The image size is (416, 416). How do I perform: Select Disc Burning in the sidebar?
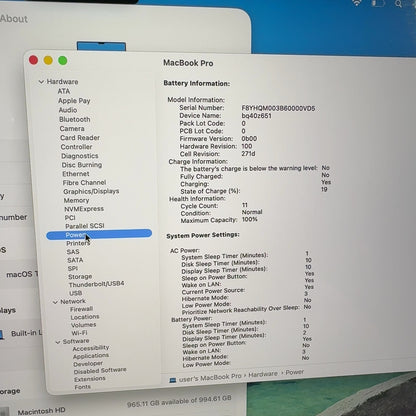tap(82, 165)
